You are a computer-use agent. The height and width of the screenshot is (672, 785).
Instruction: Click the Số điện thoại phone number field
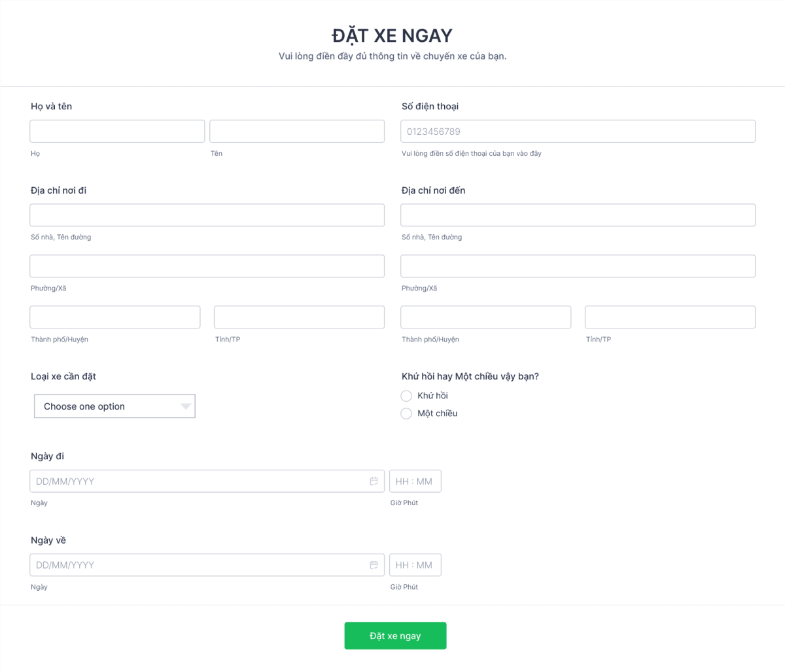tap(578, 131)
